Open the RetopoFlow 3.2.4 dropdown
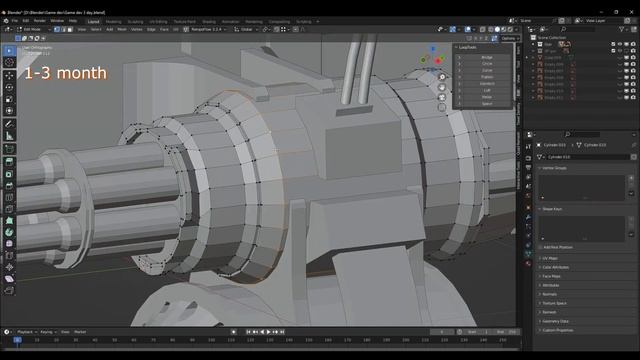Image resolution: width=640 pixels, height=360 pixels. pyautogui.click(x=208, y=29)
